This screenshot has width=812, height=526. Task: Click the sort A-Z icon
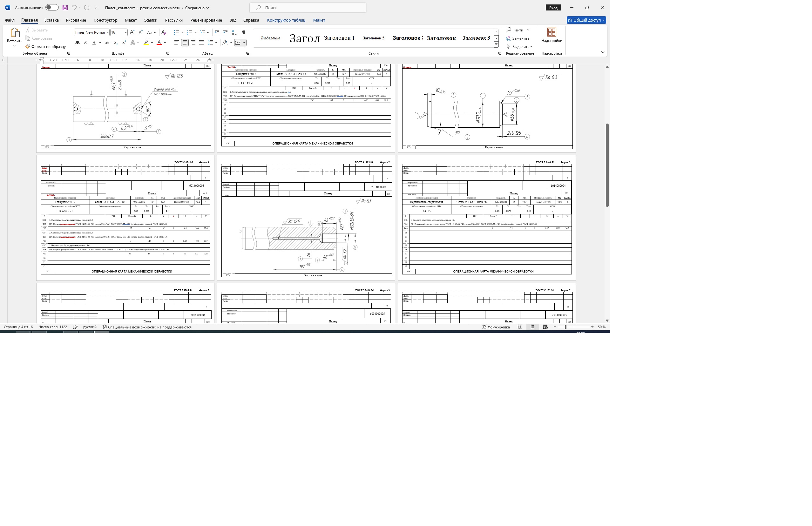pyautogui.click(x=234, y=32)
